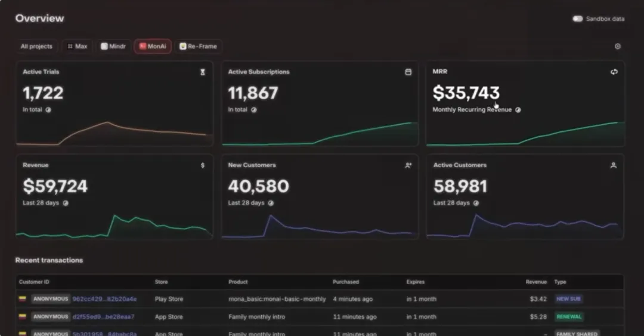The image size is (644, 336).
Task: Click the Overview page title
Action: [39, 19]
